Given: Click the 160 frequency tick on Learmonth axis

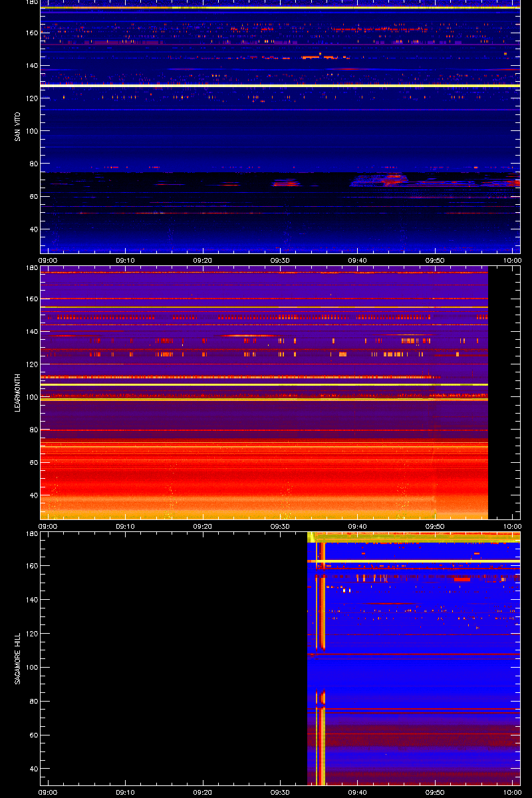Looking at the screenshot, I should (31, 299).
